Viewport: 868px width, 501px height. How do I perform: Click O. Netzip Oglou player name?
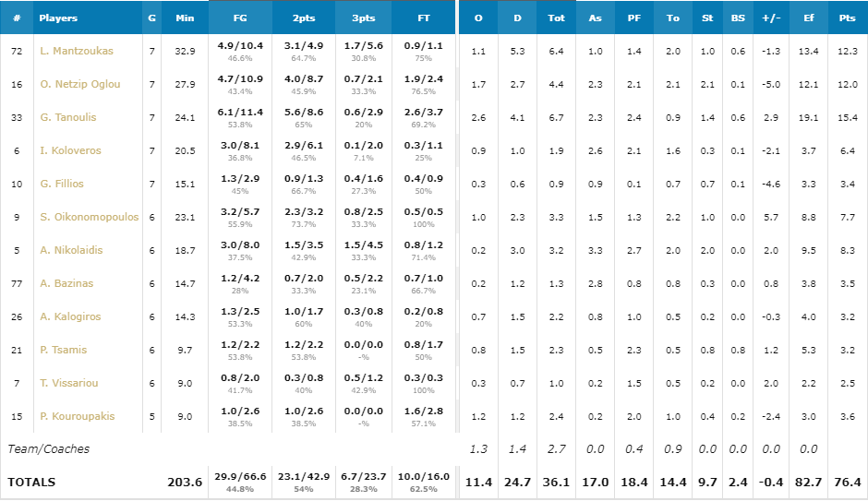point(79,84)
